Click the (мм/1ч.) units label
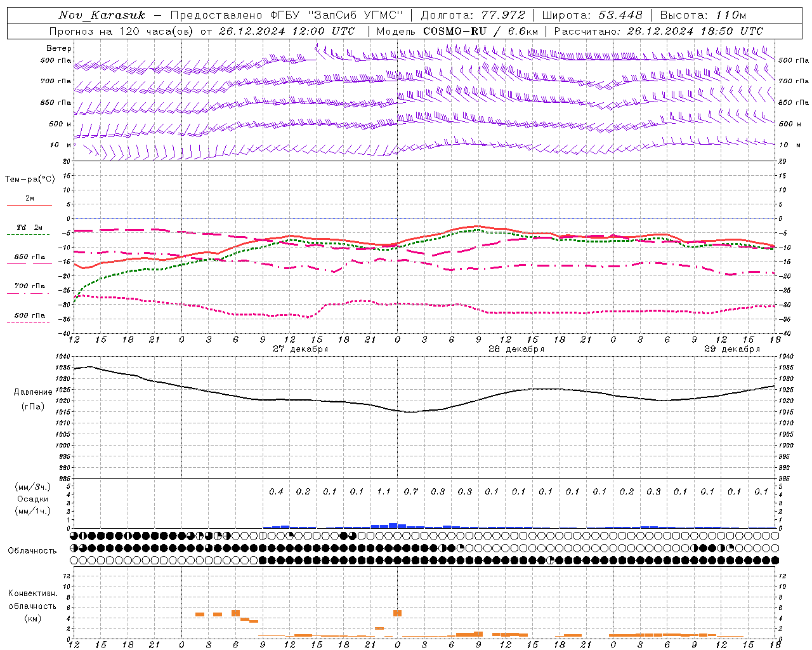Image resolution: width=812 pixels, height=650 pixels. pyautogui.click(x=33, y=511)
